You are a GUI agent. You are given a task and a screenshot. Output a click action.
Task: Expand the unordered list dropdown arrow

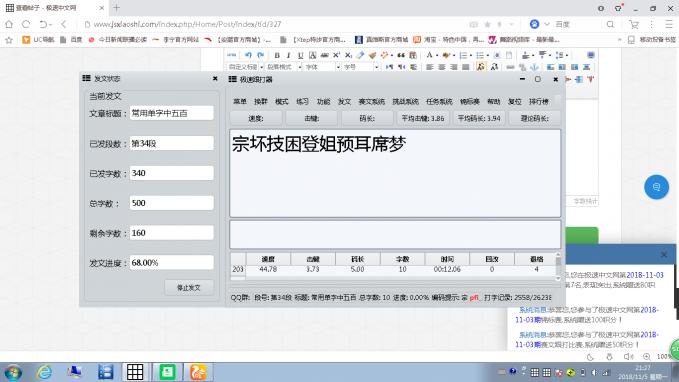point(488,55)
